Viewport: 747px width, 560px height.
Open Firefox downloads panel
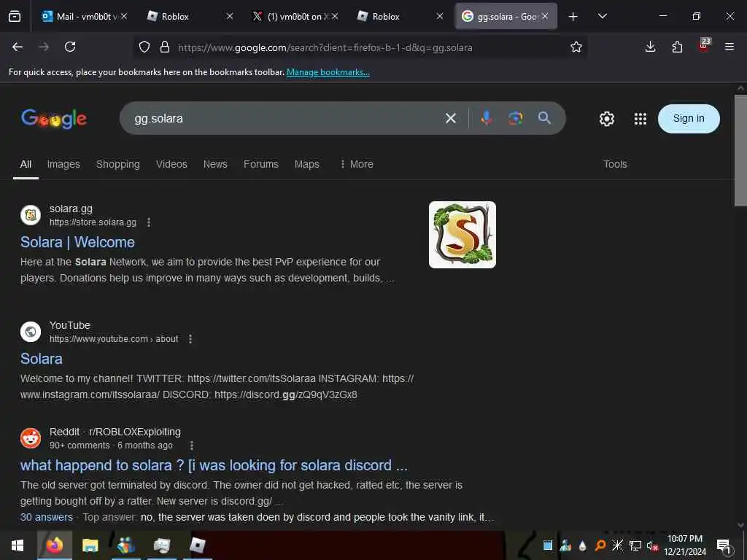click(650, 47)
